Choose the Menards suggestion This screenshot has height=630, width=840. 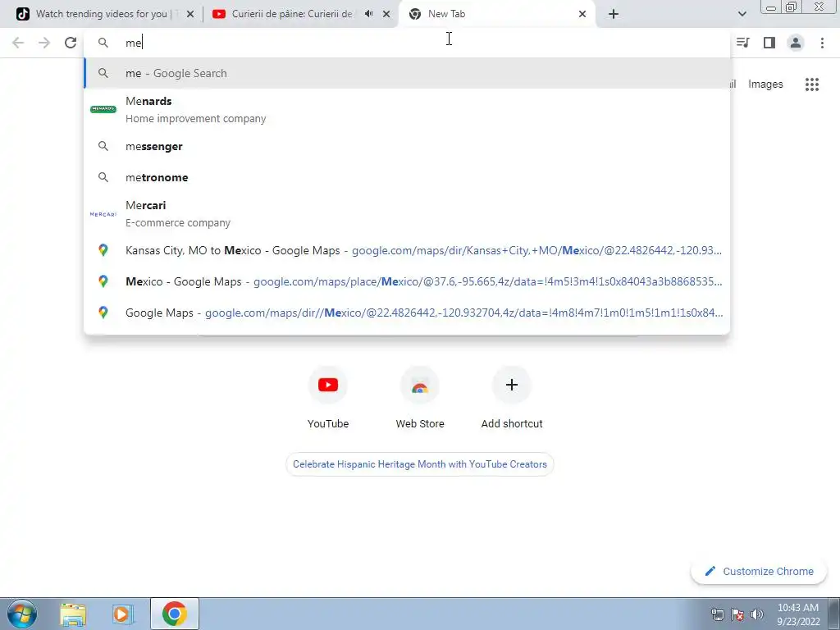click(x=407, y=110)
